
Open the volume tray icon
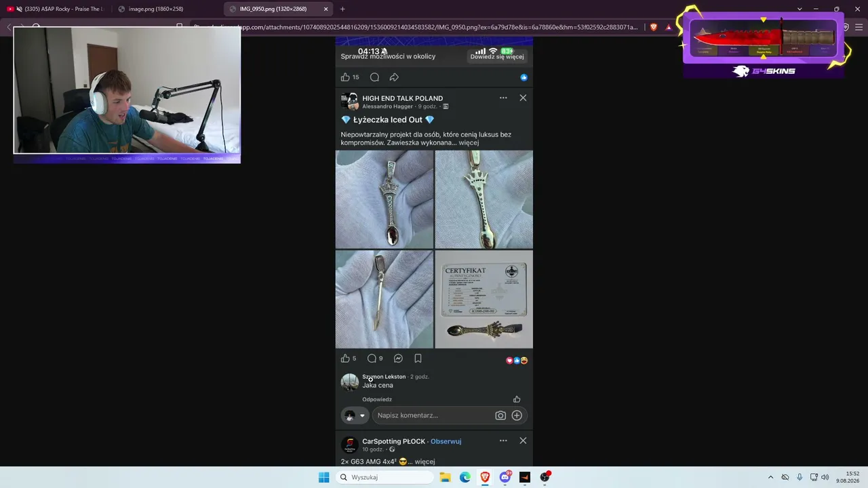[x=825, y=477]
